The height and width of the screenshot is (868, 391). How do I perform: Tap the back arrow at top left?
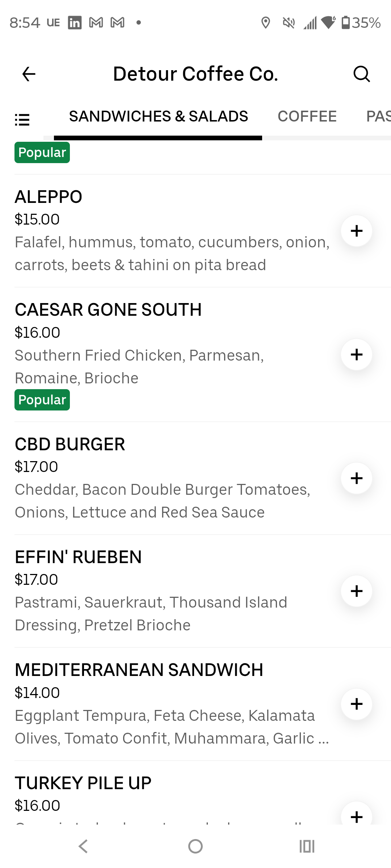pyautogui.click(x=29, y=75)
